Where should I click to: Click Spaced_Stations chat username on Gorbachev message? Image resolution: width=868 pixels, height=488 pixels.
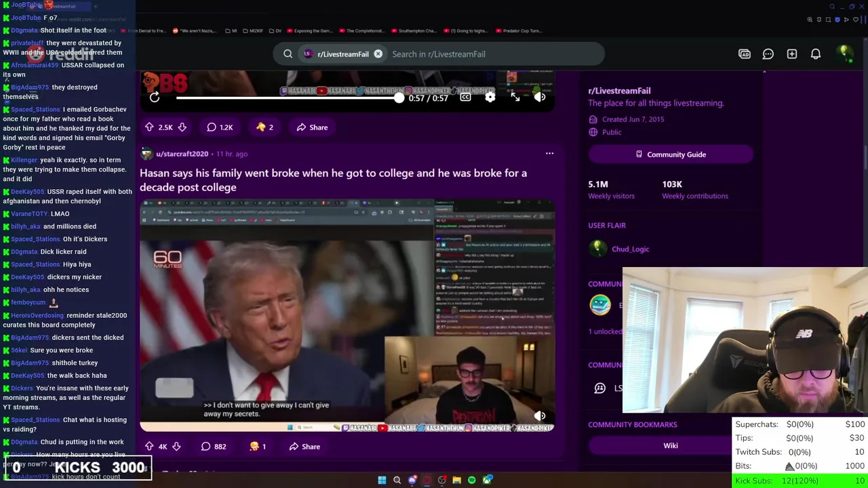pos(35,109)
